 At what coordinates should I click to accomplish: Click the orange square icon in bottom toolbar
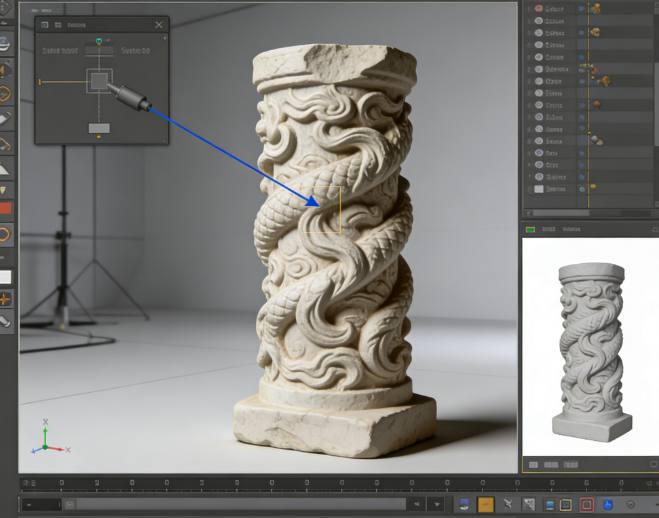(485, 505)
